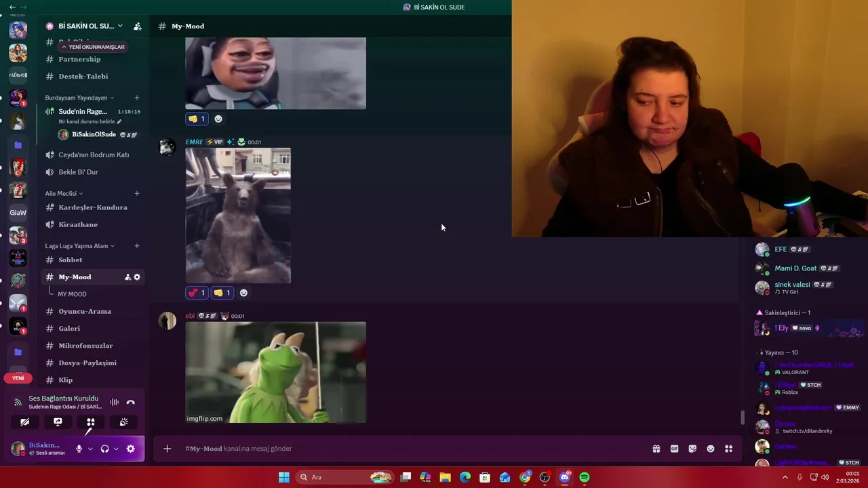The width and height of the screenshot is (868, 488).
Task: Jump to YENİ OKUNMAMIŞLAR unread messages
Action: (x=93, y=47)
